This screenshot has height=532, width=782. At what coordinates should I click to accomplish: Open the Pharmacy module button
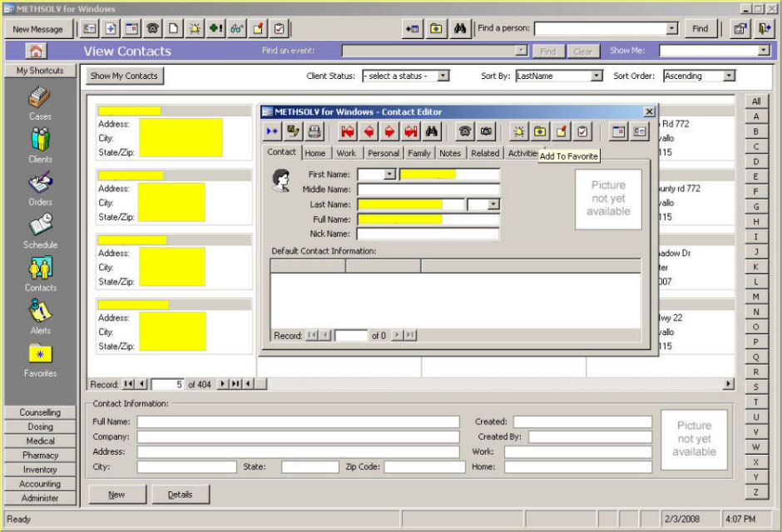coord(40,456)
